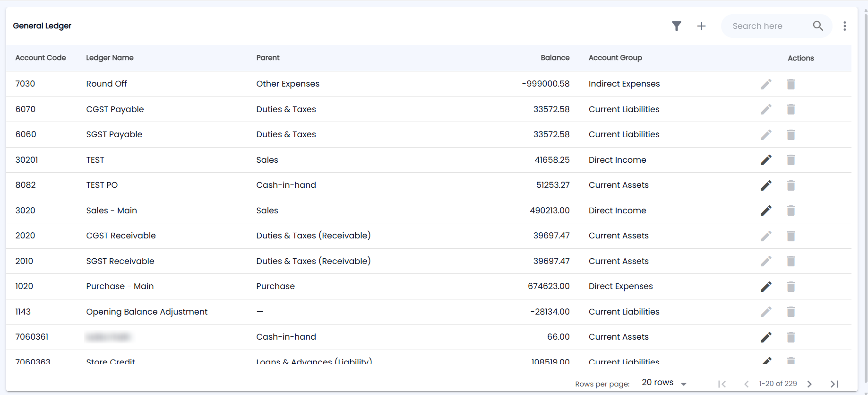Open the rows per page dropdown
Screen dimensions: 868x395
[664, 383]
